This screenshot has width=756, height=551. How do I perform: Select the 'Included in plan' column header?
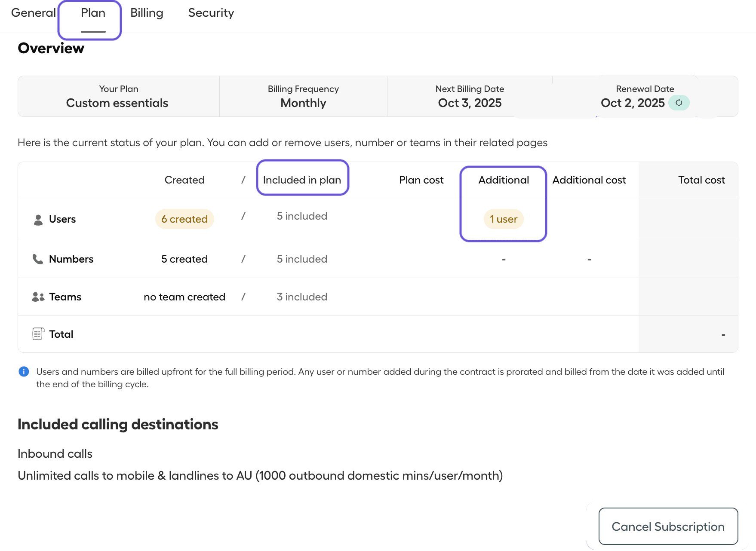point(302,180)
